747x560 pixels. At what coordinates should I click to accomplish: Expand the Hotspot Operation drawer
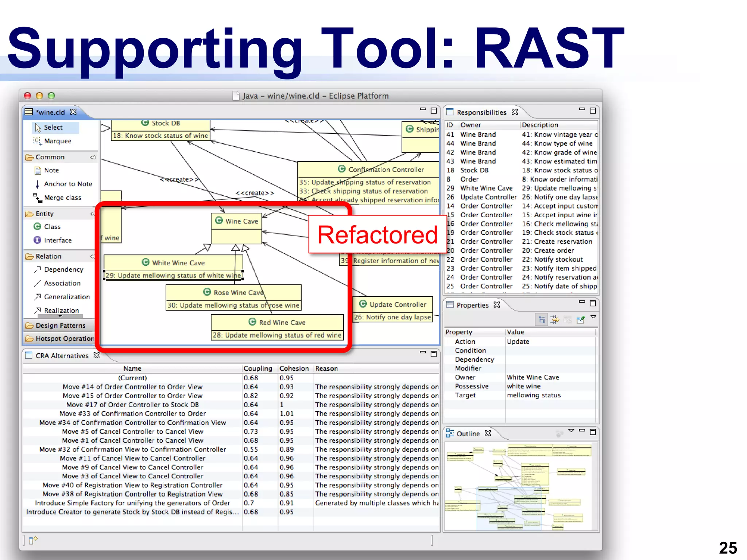60,338
